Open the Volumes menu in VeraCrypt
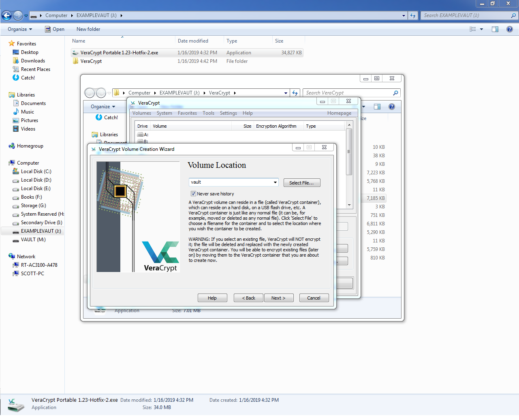Image resolution: width=519 pixels, height=420 pixels. point(142,113)
